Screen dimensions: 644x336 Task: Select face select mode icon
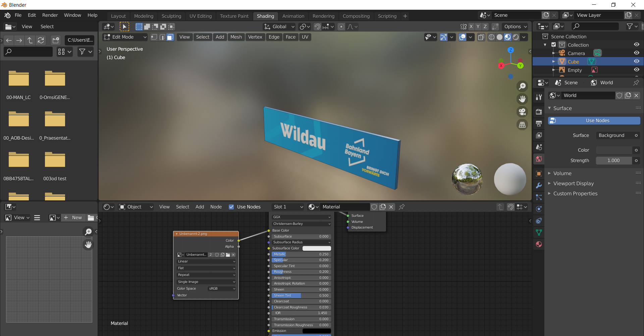coord(170,37)
